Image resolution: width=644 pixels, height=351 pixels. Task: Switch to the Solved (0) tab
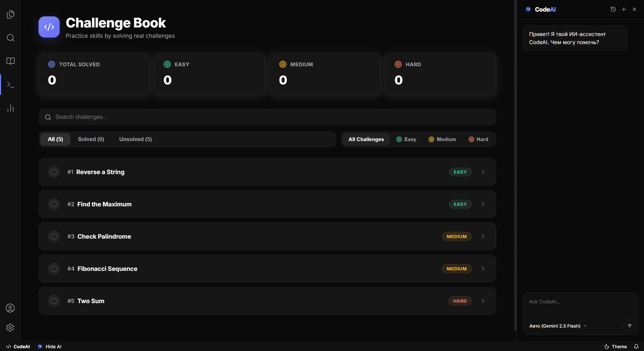tap(91, 139)
